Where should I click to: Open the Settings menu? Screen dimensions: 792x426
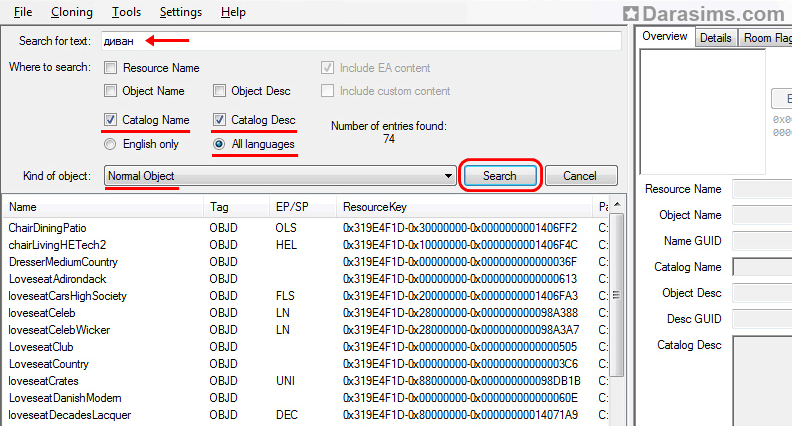(180, 12)
